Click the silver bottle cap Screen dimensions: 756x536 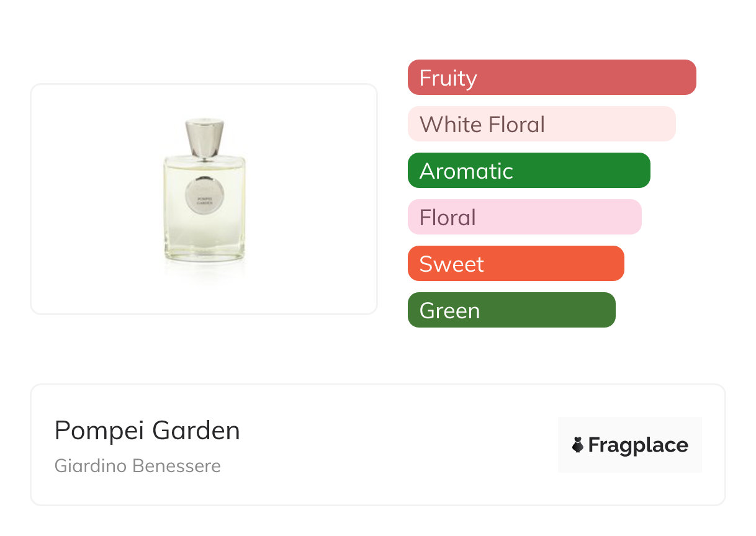pyautogui.click(x=204, y=138)
